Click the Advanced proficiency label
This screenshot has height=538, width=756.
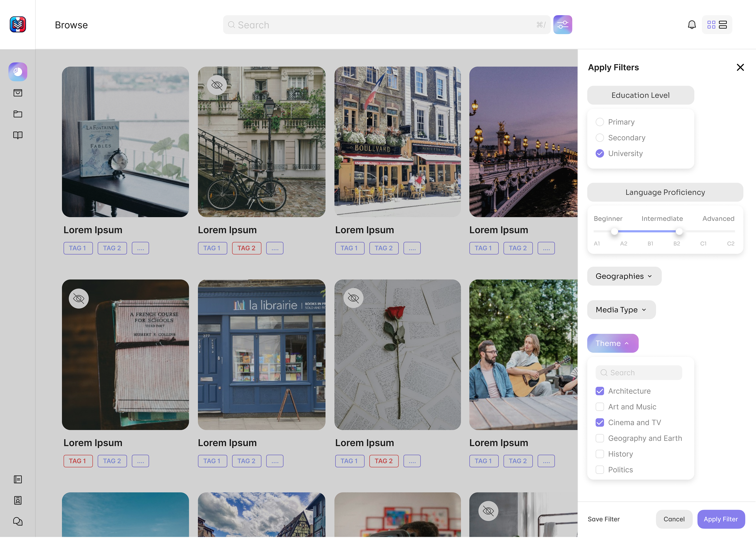[718, 219]
